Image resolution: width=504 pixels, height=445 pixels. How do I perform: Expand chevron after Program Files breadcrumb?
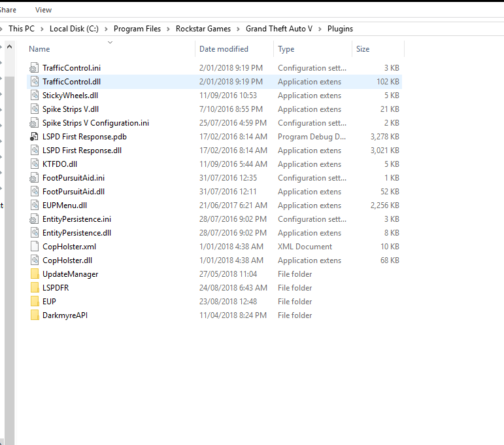(168, 29)
